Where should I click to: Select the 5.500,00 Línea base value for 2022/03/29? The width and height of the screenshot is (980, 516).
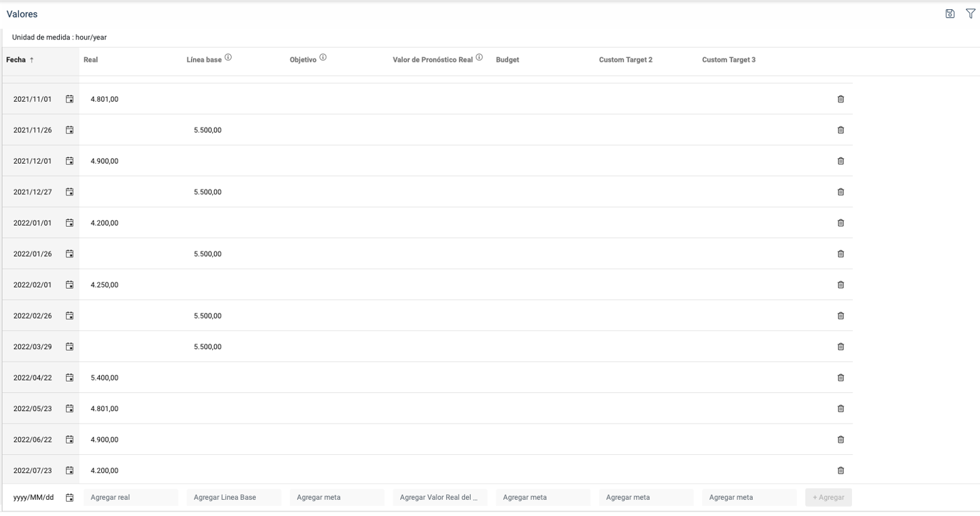tap(207, 347)
